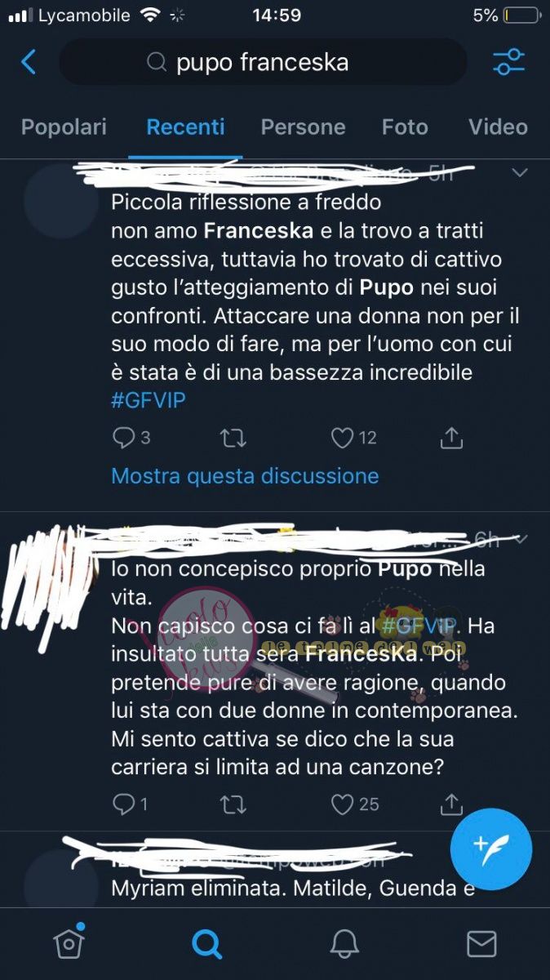Screen dimensions: 550x980
Task: Retweet the first tweet about Pupo
Action: [233, 439]
